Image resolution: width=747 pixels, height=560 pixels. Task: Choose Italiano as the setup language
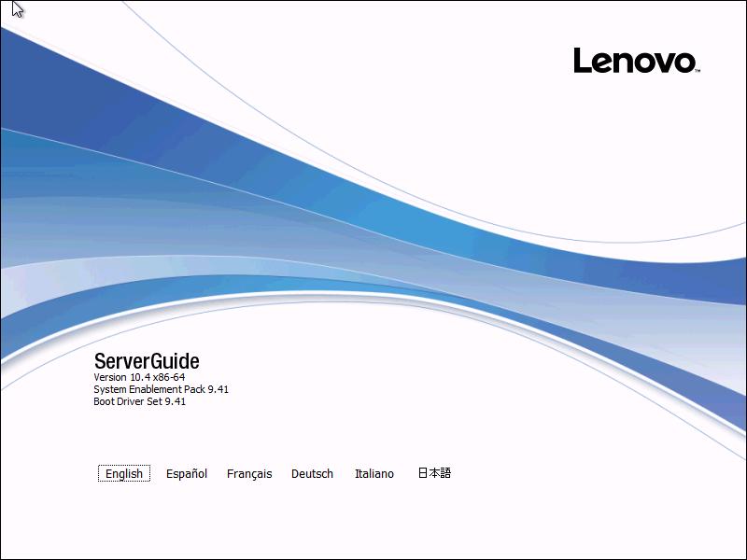point(373,473)
